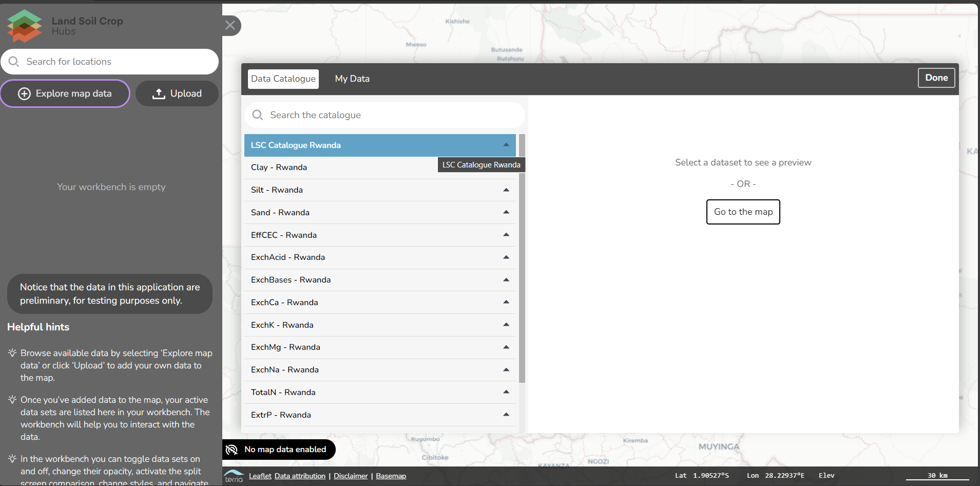Open the Disclaimer link
This screenshot has height=486, width=980.
tap(351, 476)
